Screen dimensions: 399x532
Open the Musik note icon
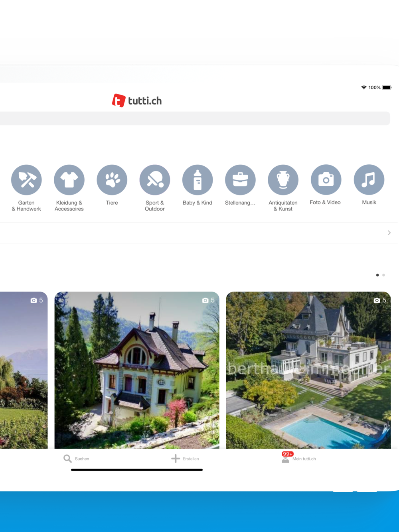tap(369, 180)
